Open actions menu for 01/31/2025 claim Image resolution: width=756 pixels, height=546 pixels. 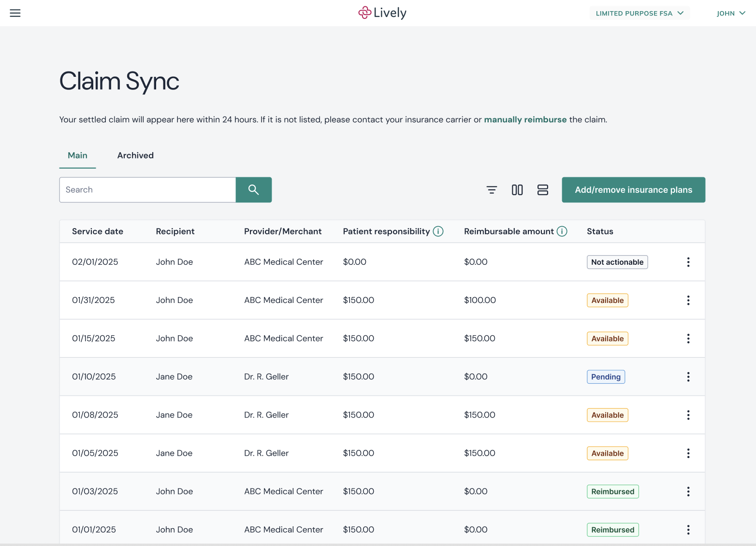(688, 300)
